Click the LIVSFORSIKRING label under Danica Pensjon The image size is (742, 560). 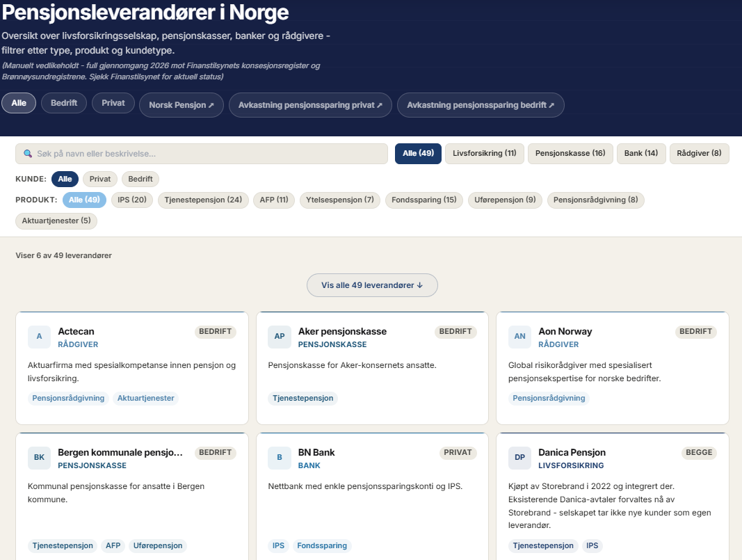[571, 466]
